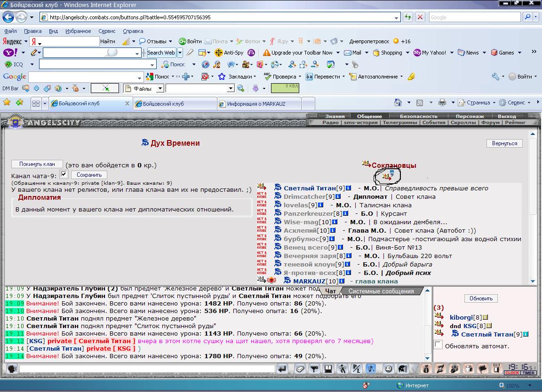
Task: Click the clan page scrollbar up arrow
Action: click(x=533, y=134)
